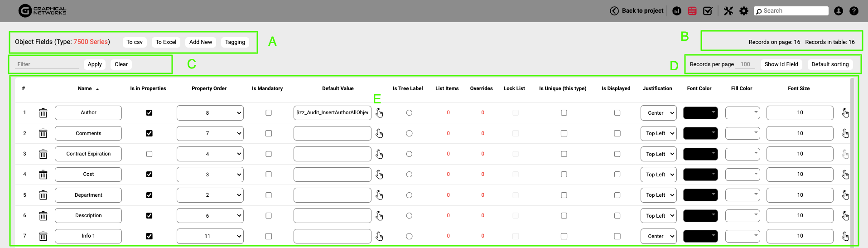868x248 pixels.
Task: Select Is Tree Label radio for Description
Action: coord(409,216)
